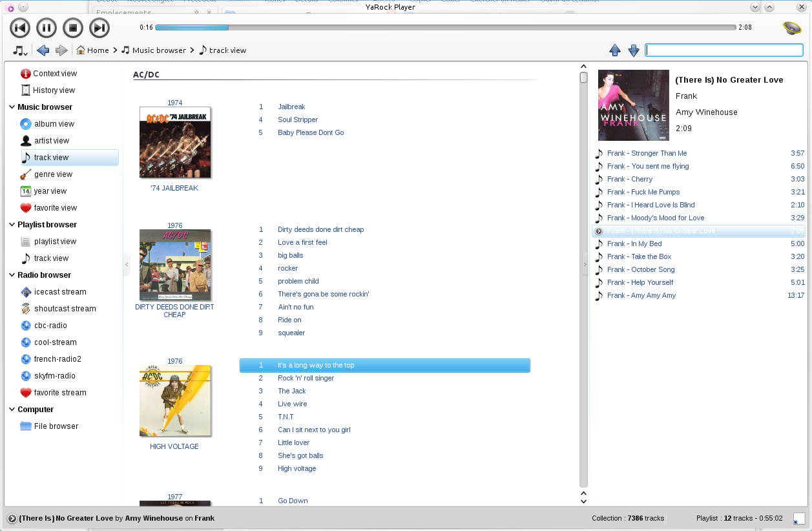Click the down arrow beside the search box
Image resolution: width=812 pixels, height=531 pixels.
(634, 50)
